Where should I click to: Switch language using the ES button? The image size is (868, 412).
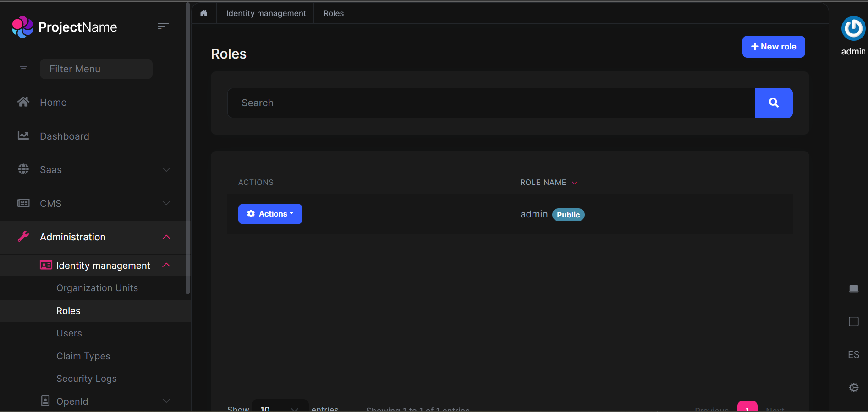[x=853, y=355]
